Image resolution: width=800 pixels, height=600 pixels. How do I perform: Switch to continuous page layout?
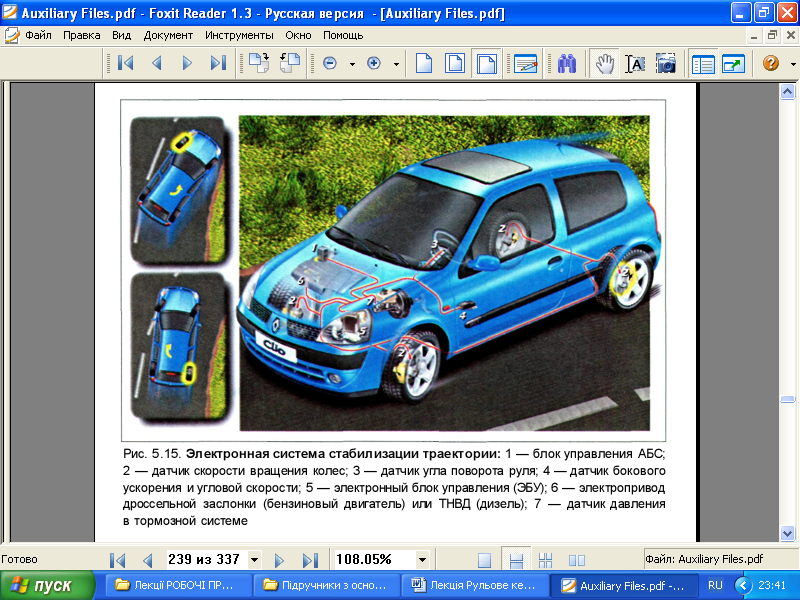(516, 560)
